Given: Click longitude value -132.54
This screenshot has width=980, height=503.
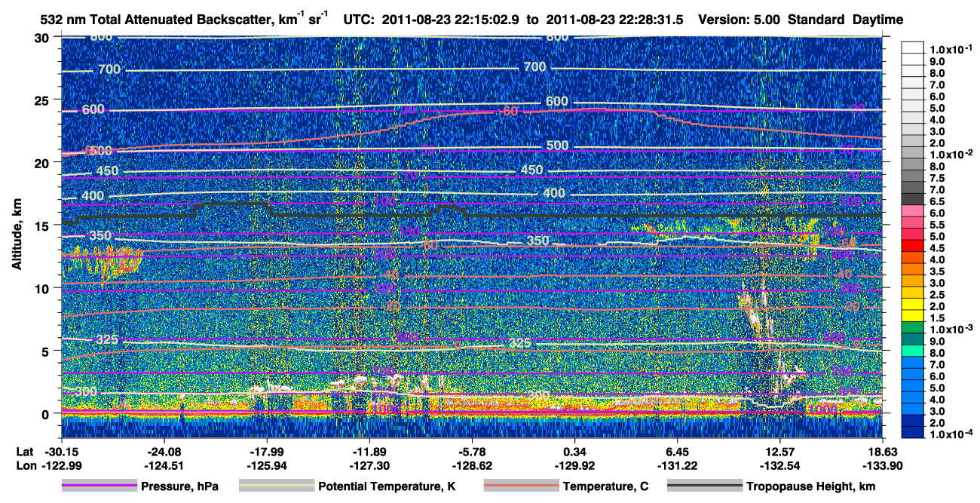Looking at the screenshot, I should point(780,465).
